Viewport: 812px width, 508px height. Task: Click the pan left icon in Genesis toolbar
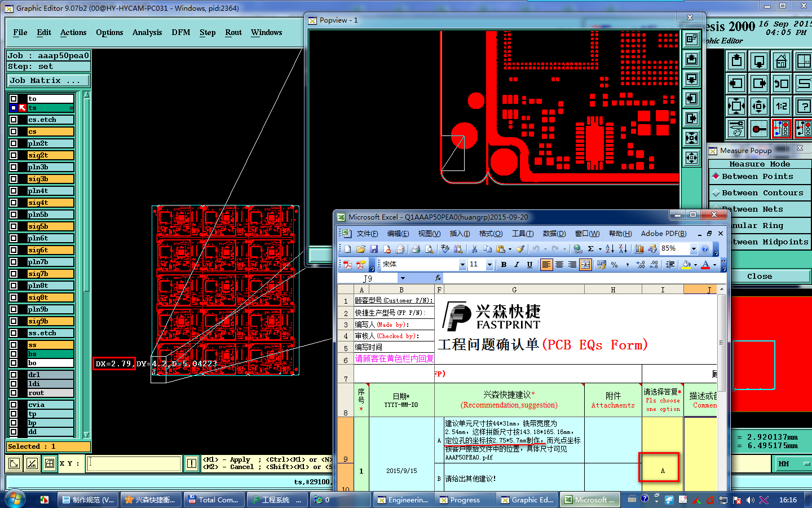tap(736, 84)
